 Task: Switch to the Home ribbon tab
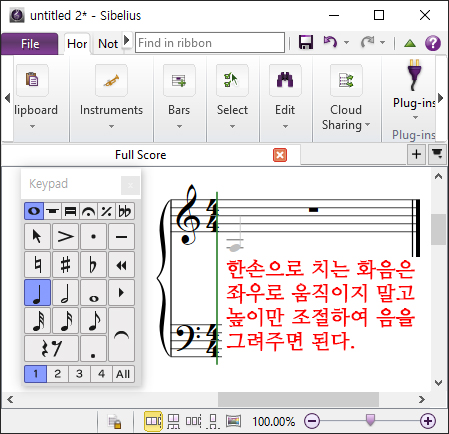[77, 44]
